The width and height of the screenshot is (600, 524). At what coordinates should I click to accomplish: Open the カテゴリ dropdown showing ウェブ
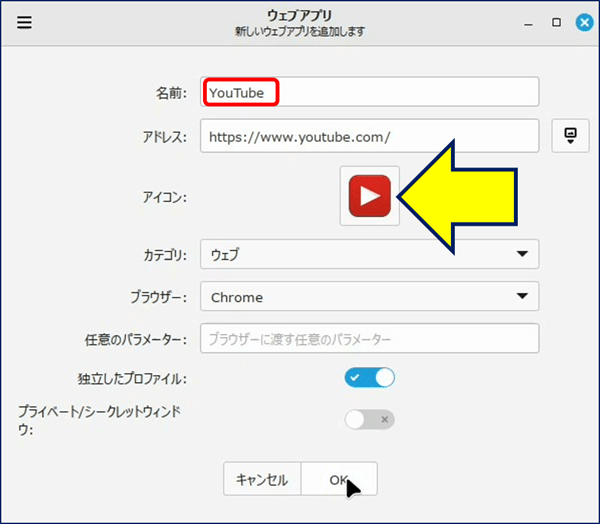point(370,254)
